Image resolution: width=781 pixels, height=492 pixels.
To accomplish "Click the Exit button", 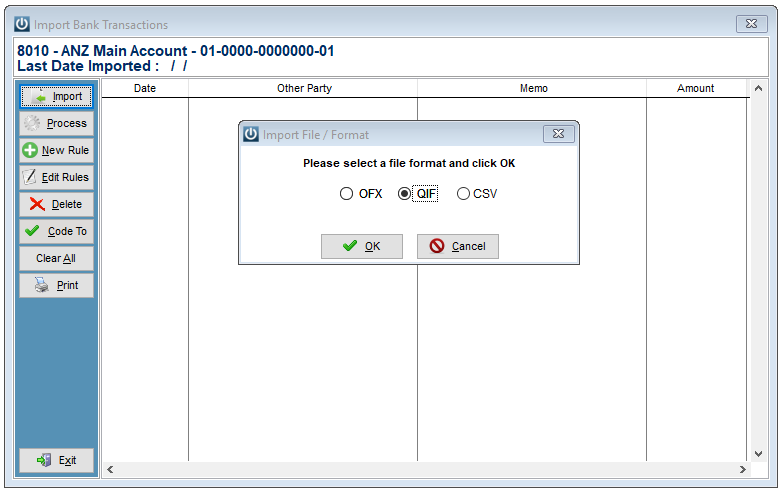I will pos(56,461).
